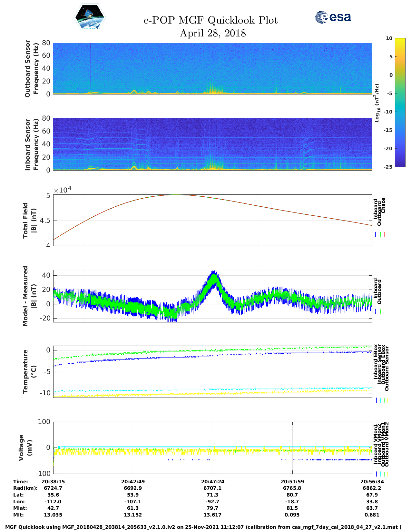
Task: Click the green Outboard marker in Model-Measured legend
Action: 380,312
